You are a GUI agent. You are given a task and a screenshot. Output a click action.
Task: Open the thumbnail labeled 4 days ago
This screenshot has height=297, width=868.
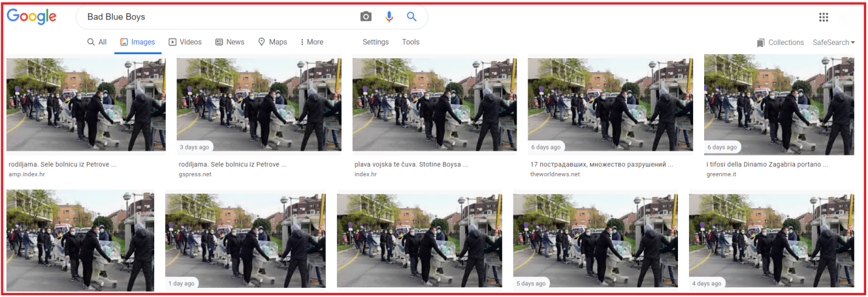click(771, 241)
